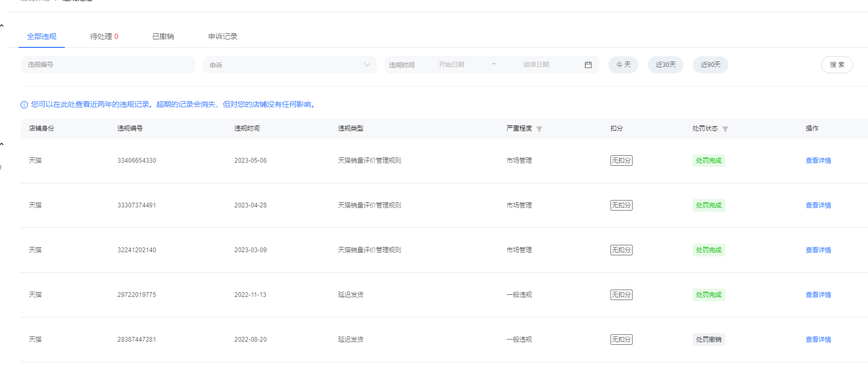Click 天猫销量评价管理规则 in the 2023-03-09 row

[370, 250]
